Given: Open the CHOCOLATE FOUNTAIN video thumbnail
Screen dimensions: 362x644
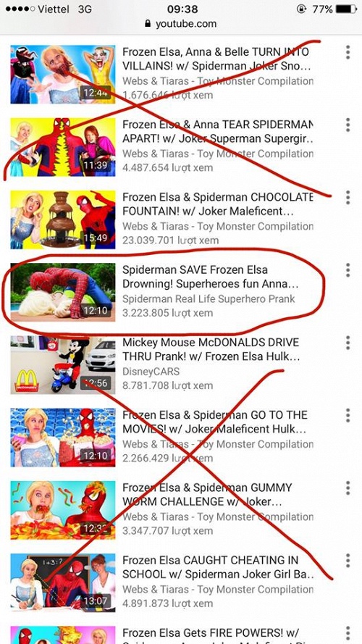Looking at the screenshot, I should 63,219.
